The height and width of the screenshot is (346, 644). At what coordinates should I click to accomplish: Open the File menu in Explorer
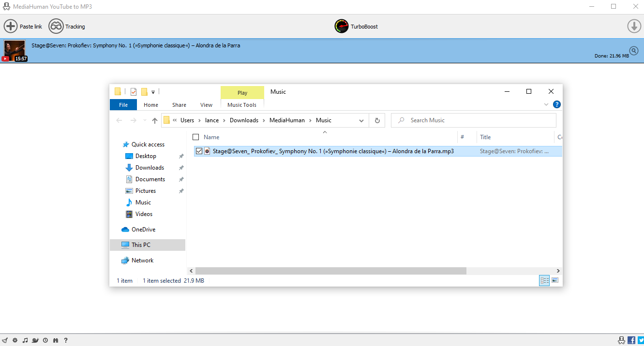point(123,105)
